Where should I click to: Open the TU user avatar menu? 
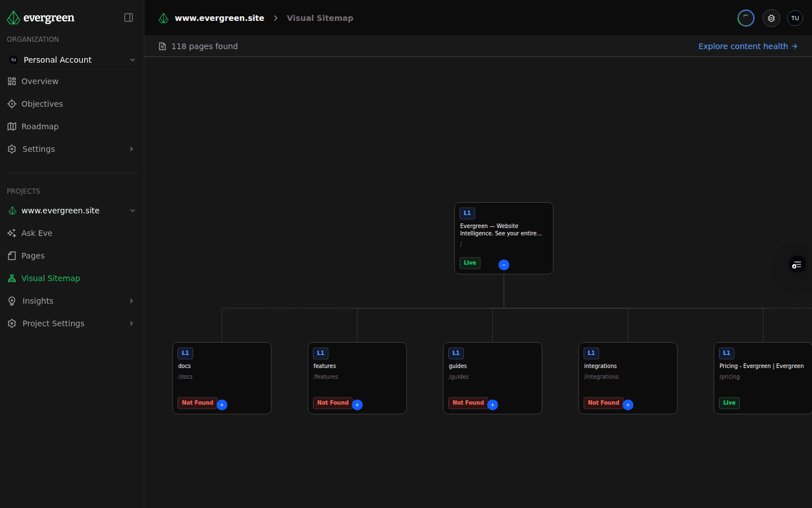pyautogui.click(x=795, y=17)
